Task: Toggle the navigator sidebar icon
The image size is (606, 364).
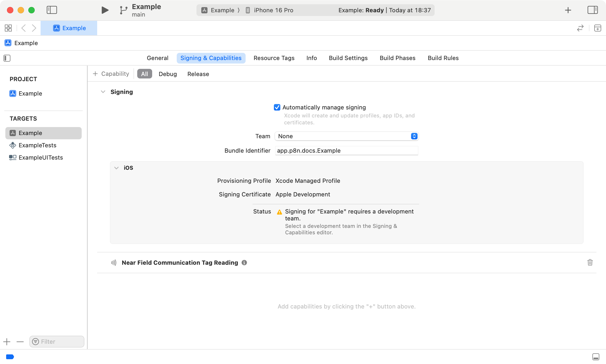Action: coord(52,10)
